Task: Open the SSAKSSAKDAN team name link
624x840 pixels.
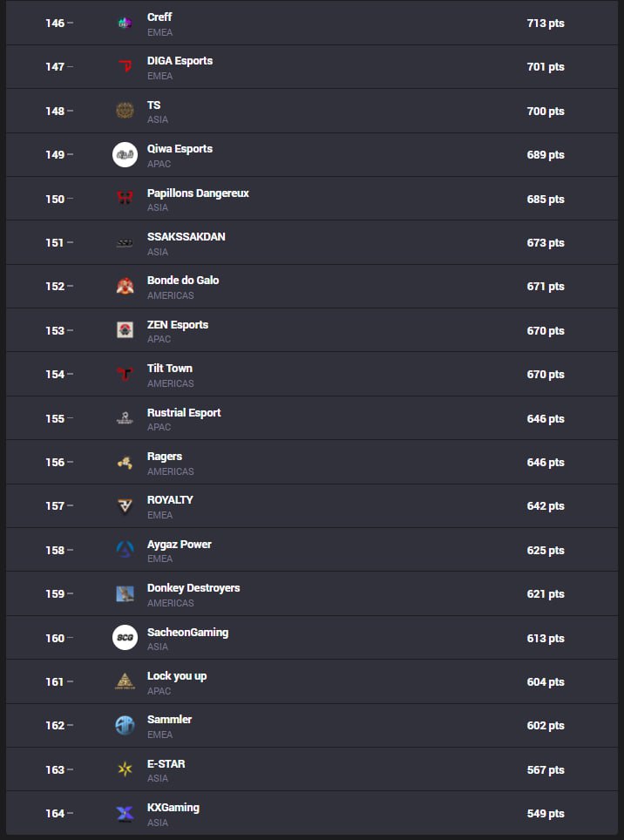Action: coord(186,237)
